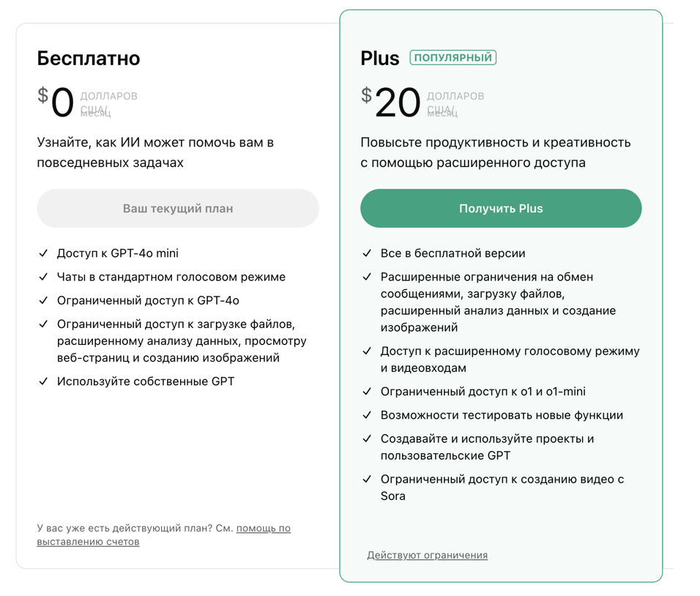Open the "Действуют ограничения" link

pos(427,555)
